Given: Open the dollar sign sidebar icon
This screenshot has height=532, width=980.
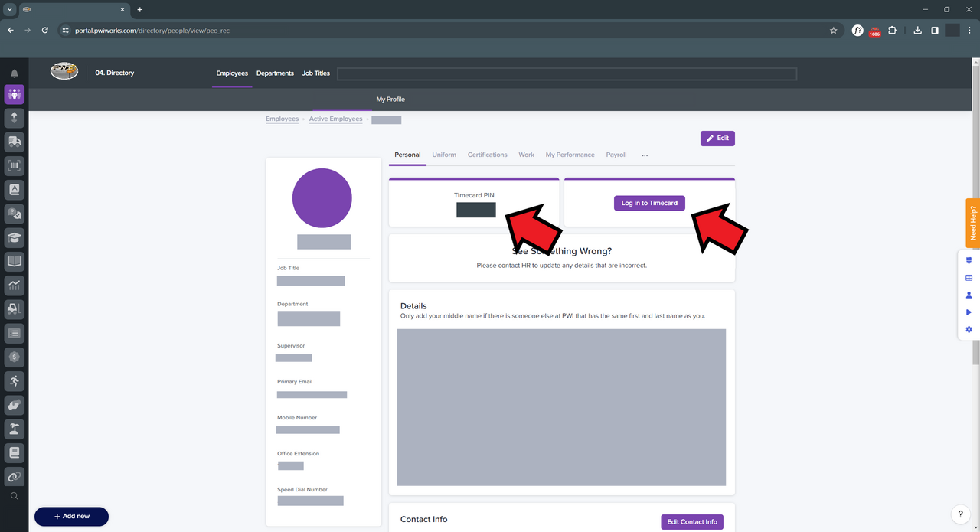Looking at the screenshot, I should click(x=14, y=357).
